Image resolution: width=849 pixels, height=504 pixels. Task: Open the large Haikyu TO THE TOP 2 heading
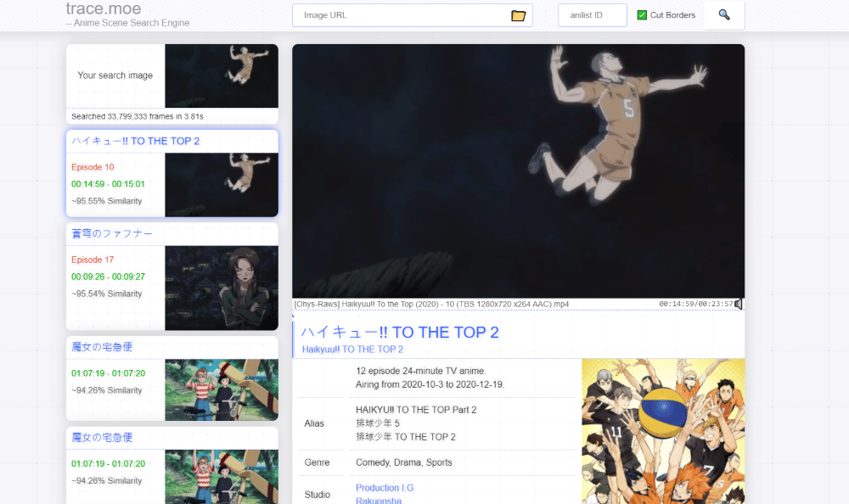399,333
